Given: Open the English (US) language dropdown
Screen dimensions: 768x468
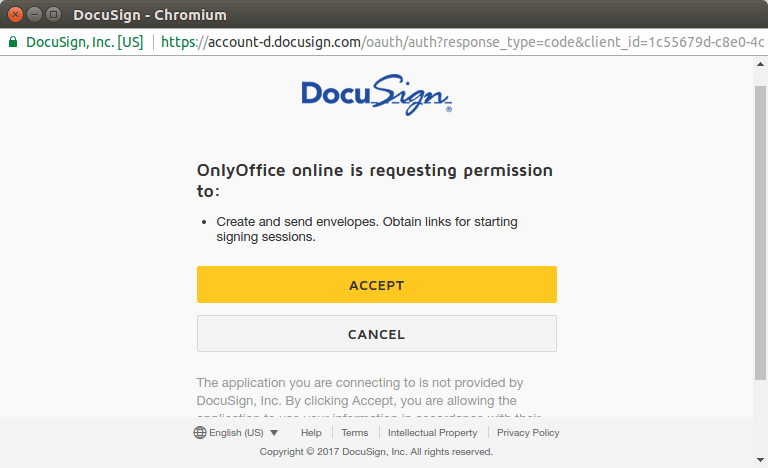Looking at the screenshot, I should 237,433.
